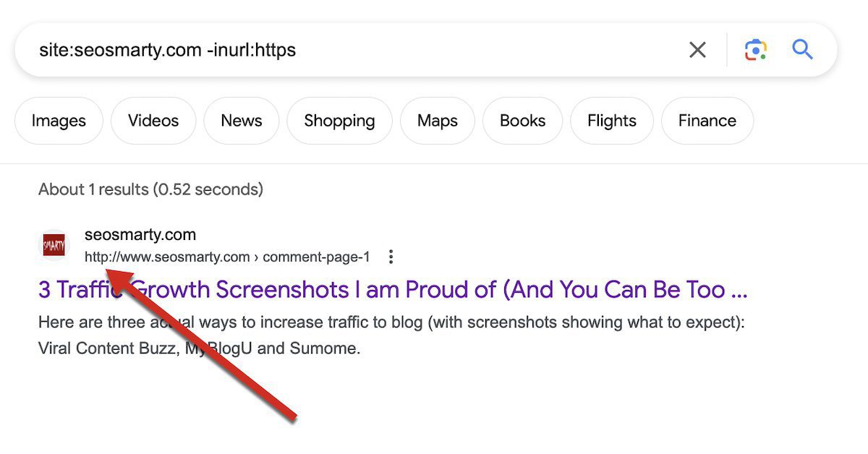The image size is (868, 454).
Task: Switch to the Images filter
Action: (59, 121)
